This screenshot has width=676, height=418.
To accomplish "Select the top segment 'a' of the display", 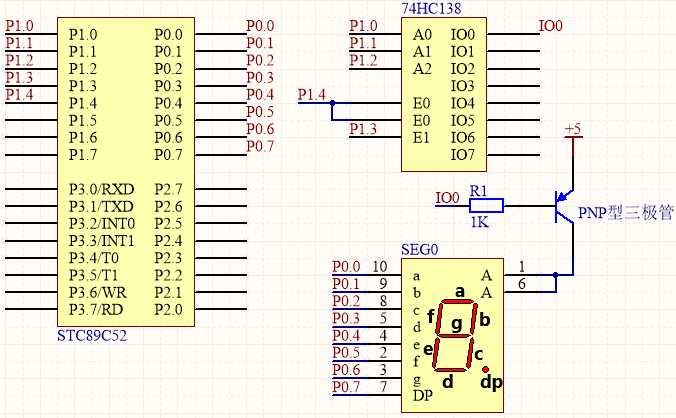I will 460,299.
